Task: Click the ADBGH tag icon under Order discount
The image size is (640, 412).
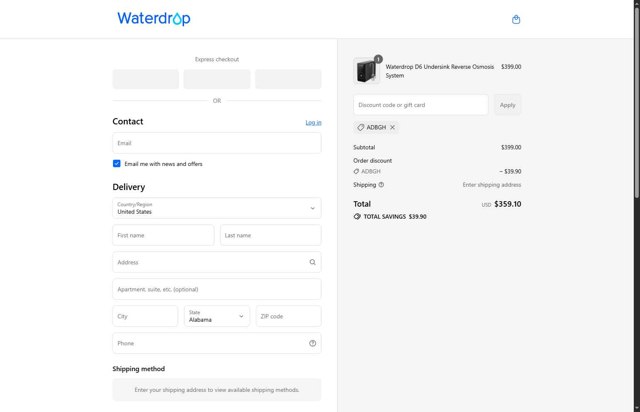Action: (356, 171)
